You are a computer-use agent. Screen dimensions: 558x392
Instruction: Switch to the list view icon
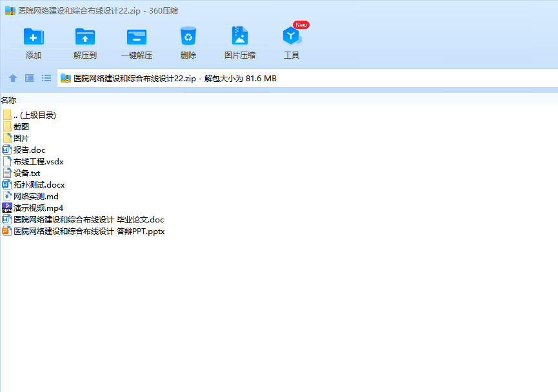point(46,78)
